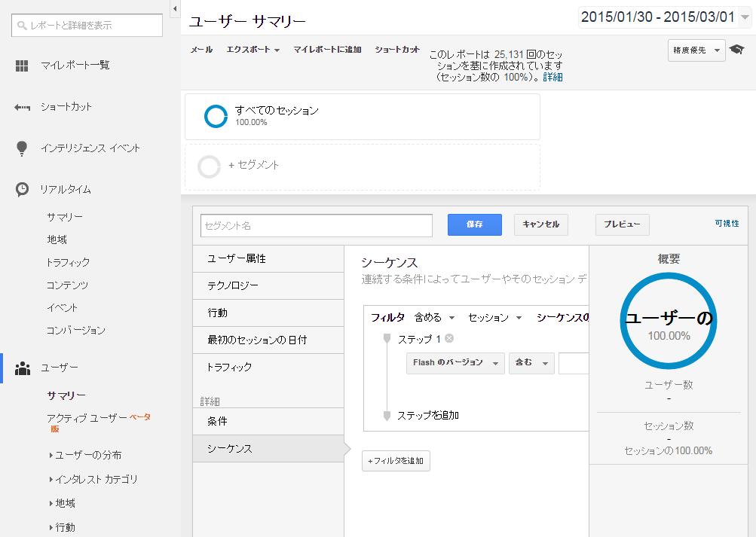Image resolution: width=756 pixels, height=537 pixels.
Task: Click the マイレポート一覧 grid icon
Action: 22,66
